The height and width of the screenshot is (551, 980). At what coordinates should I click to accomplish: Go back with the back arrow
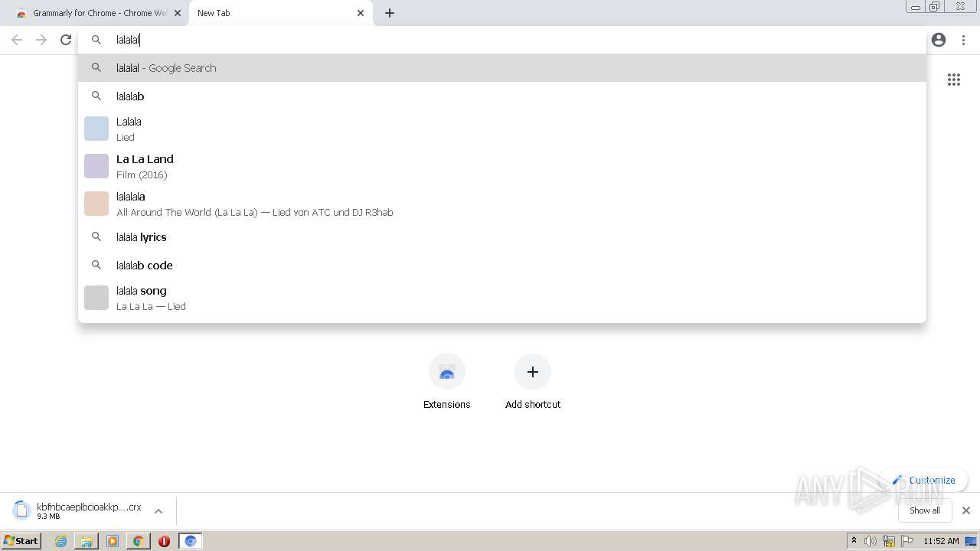tap(17, 40)
